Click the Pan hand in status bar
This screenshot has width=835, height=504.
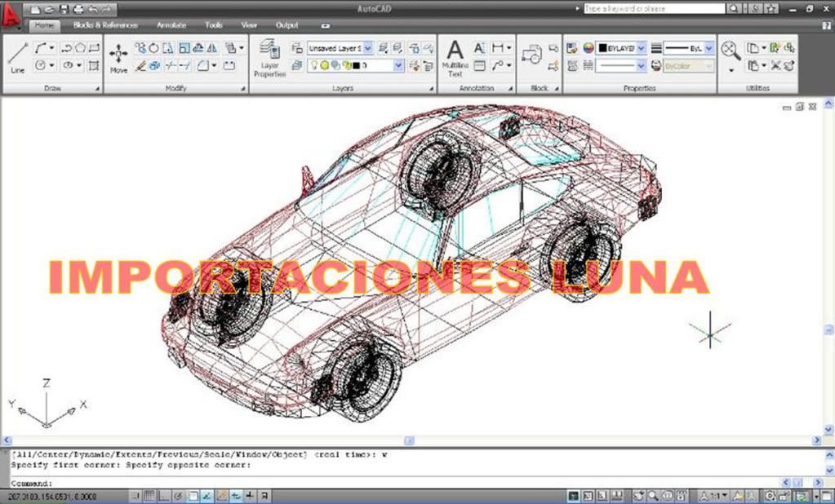tap(640, 497)
